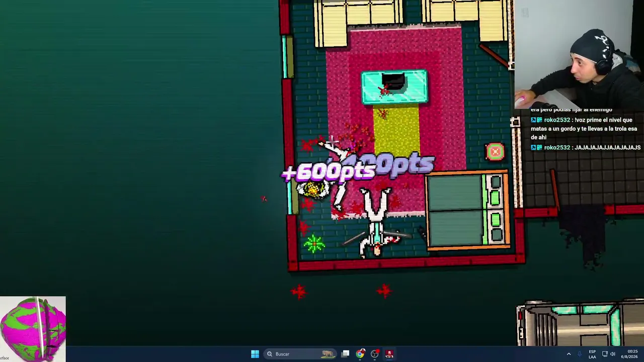Click the first chat badge beside the JAJAJA message
644x362 pixels.
click(x=533, y=147)
